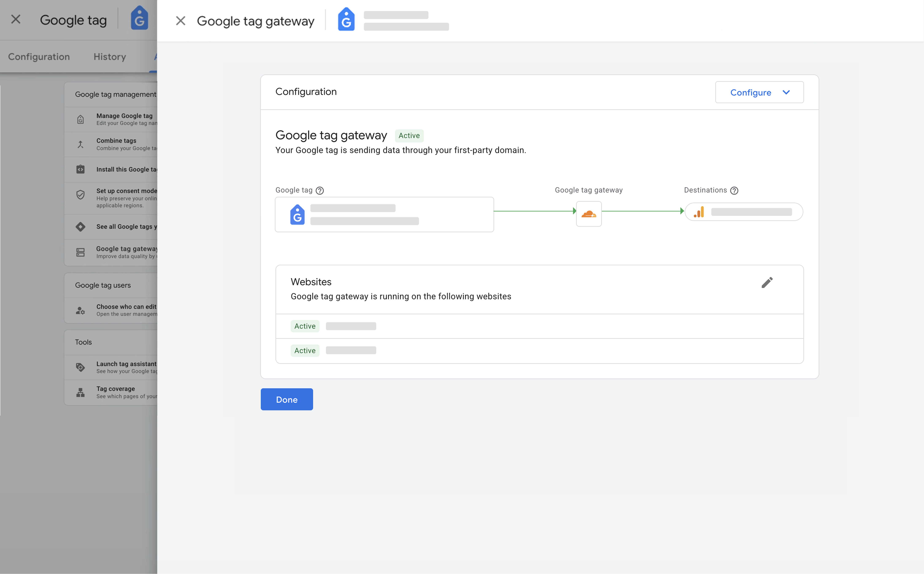Click the Done button
This screenshot has width=924, height=574.
click(x=287, y=399)
